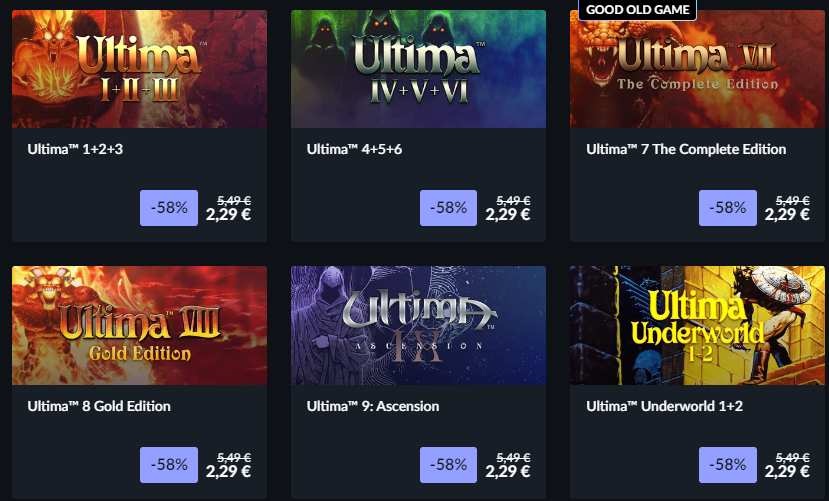Click the Ultima™ 1+2+3 title link
The image size is (829, 501).
(75, 149)
